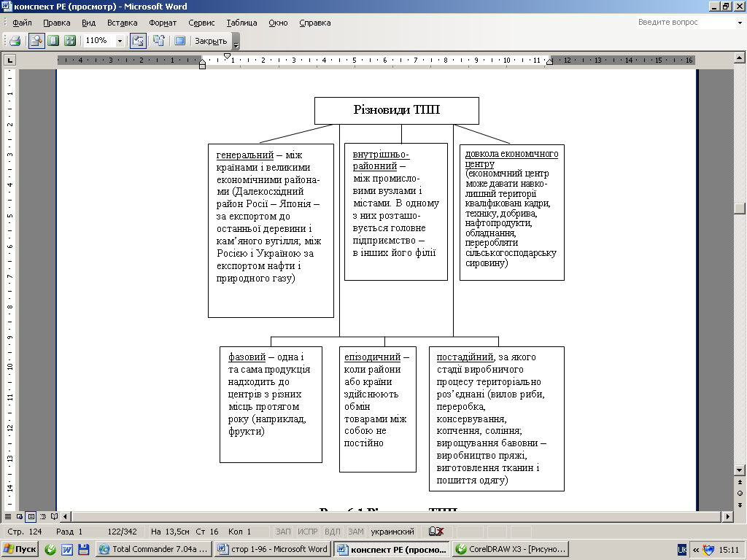Click the horizontal scrollbar right arrow

coord(727,516)
